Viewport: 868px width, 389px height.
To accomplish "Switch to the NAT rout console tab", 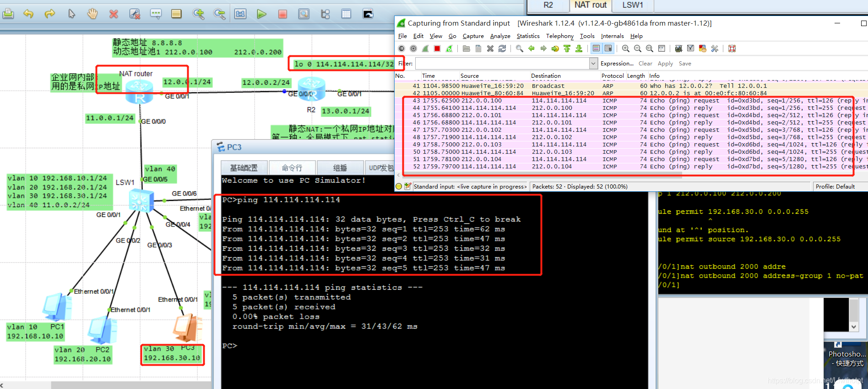I will (590, 5).
